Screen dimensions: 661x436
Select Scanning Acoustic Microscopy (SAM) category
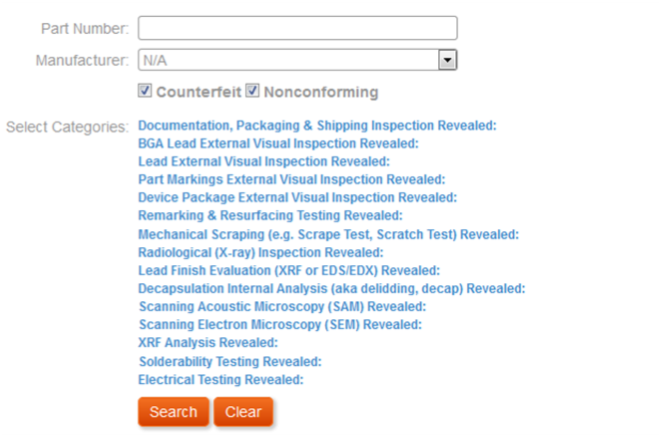282,306
